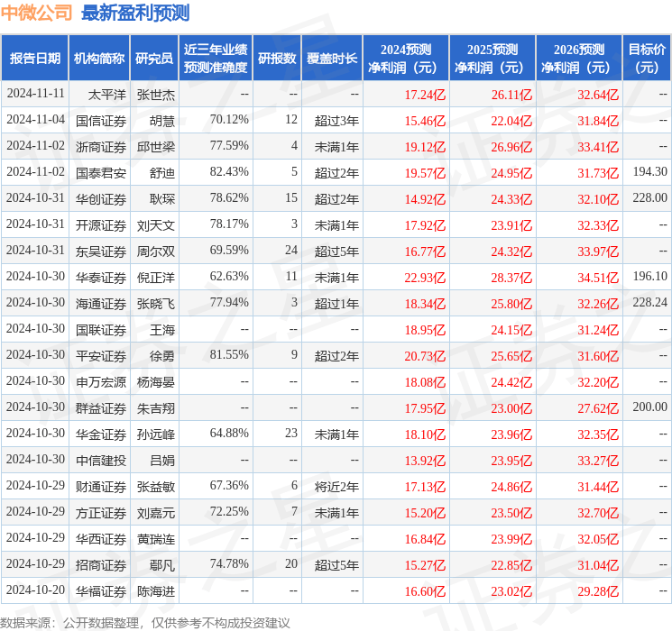Click analyst name 耿琛
Screen dimensions: 672x631
pos(162,199)
